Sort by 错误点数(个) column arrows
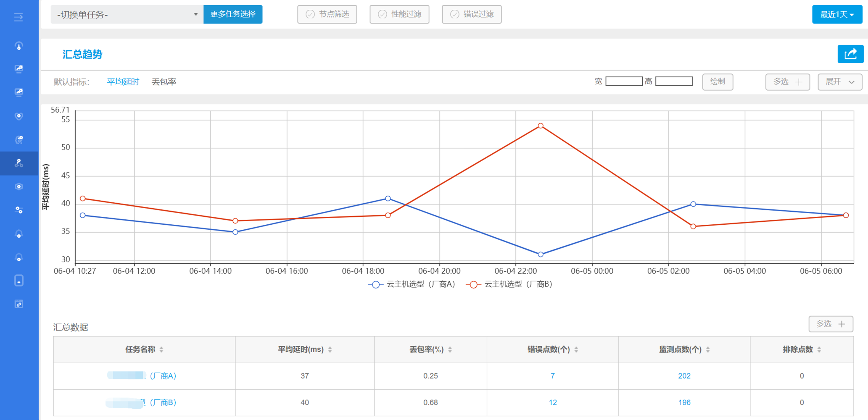This screenshot has width=868, height=420. [576, 350]
